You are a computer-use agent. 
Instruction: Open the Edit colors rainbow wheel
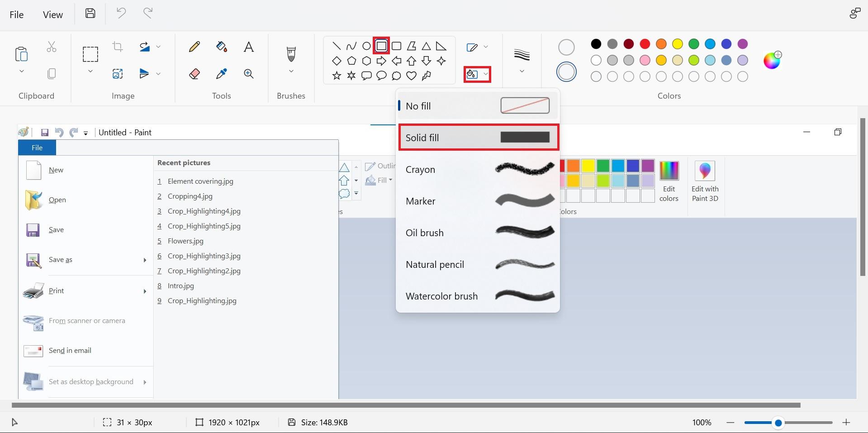772,60
